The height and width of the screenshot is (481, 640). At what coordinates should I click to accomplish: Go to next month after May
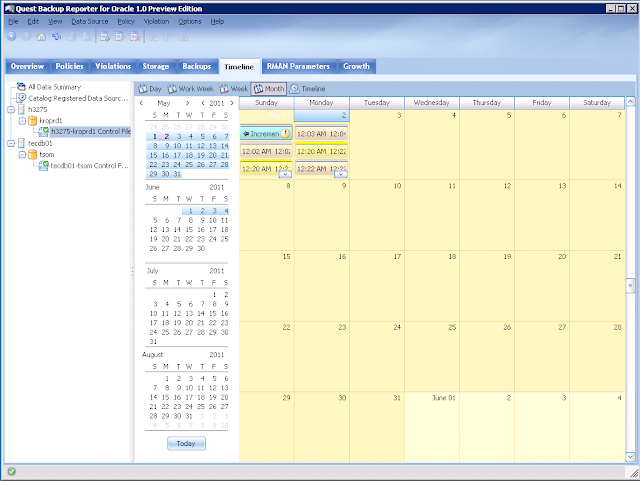tap(187, 103)
